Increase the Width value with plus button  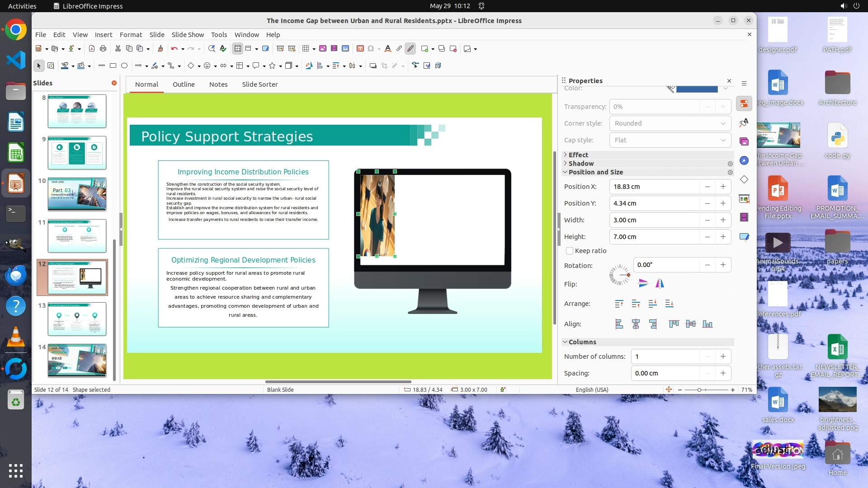(723, 220)
